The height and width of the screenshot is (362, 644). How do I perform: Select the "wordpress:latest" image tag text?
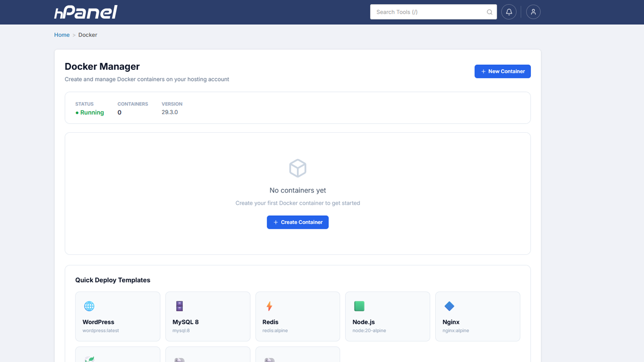coord(101,331)
